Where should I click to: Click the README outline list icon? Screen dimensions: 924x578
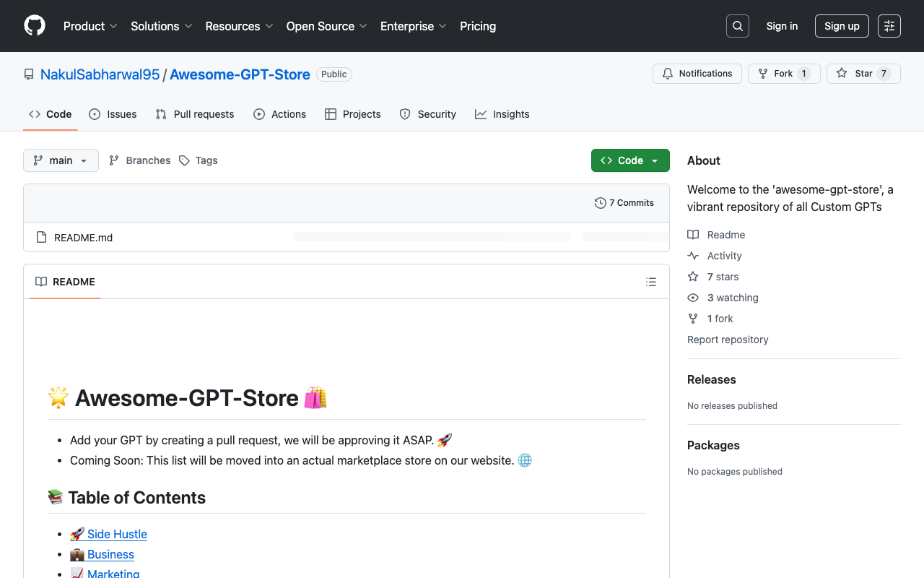(x=651, y=282)
